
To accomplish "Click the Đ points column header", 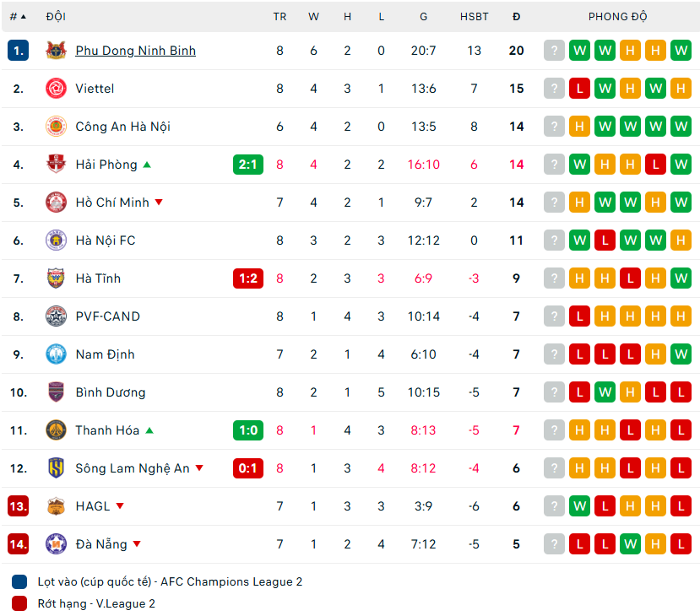I will [x=516, y=17].
